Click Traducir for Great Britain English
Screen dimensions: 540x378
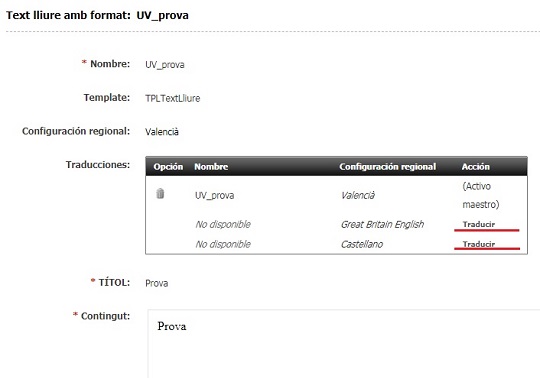(x=479, y=224)
